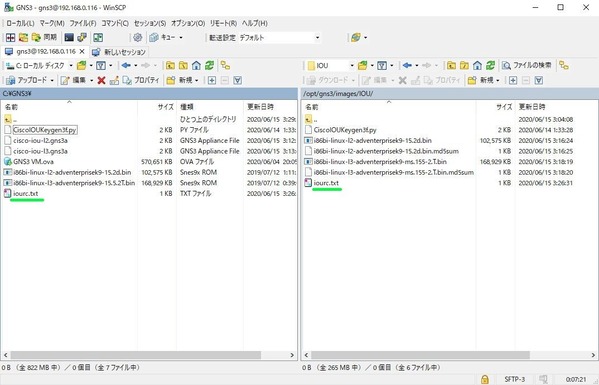Screen dimensions: 599x385
Task: Click remote panel 新規 new button
Action: click(480, 80)
